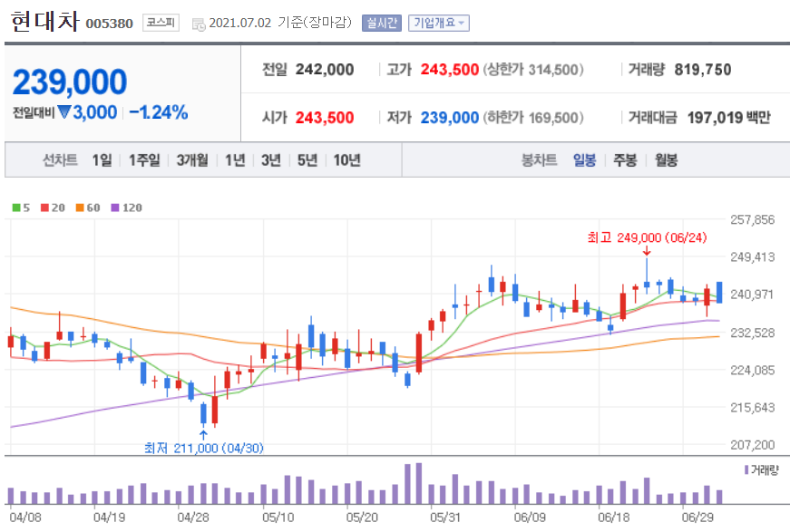Switch to 주봉 weekly candle chart

[625, 160]
